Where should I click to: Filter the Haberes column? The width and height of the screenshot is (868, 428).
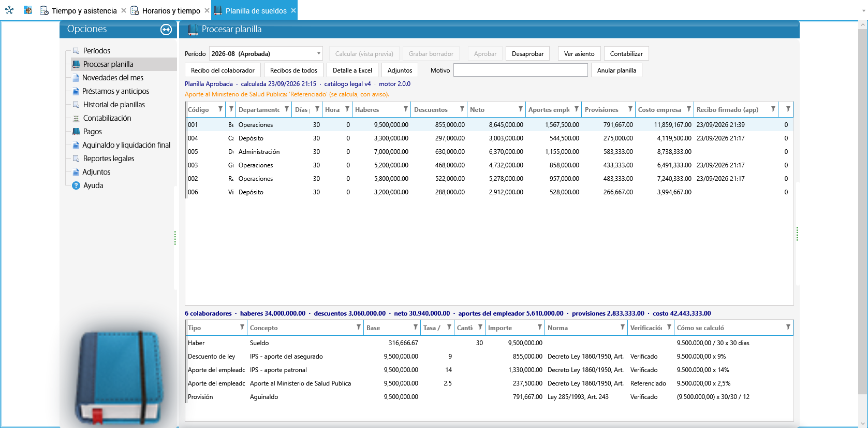[x=406, y=109]
